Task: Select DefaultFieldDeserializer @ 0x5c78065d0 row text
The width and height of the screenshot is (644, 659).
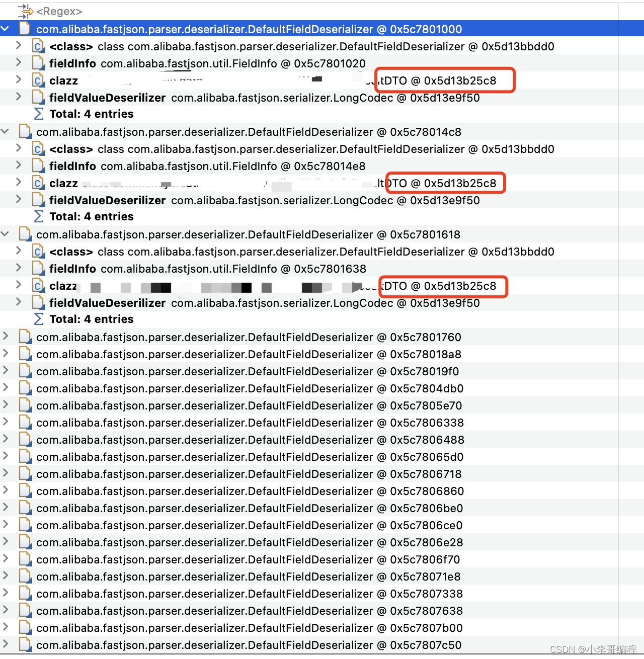Action: (250, 457)
